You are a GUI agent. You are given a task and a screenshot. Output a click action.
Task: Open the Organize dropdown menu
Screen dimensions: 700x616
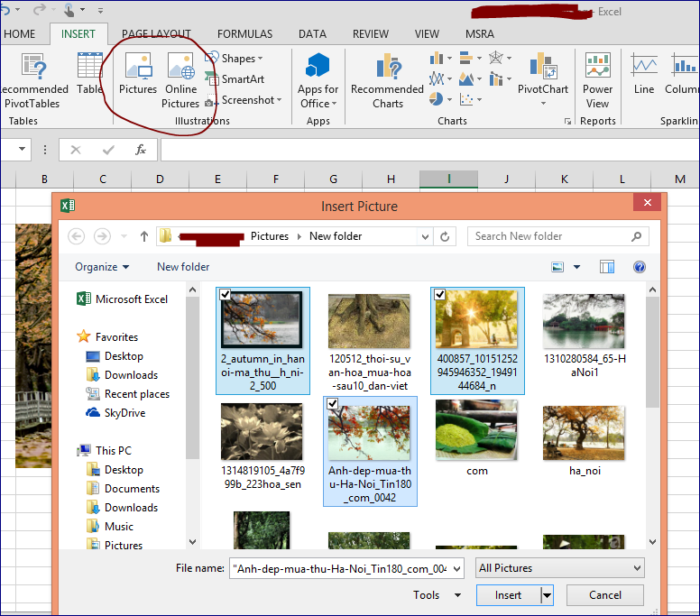pyautogui.click(x=102, y=267)
